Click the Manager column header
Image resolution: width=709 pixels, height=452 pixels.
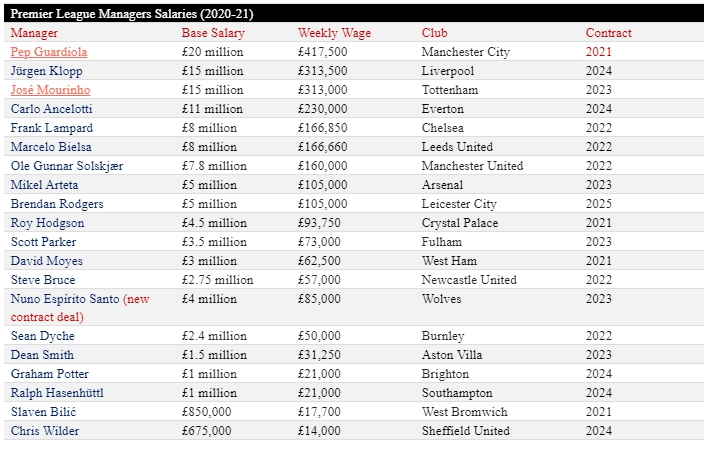(x=34, y=33)
